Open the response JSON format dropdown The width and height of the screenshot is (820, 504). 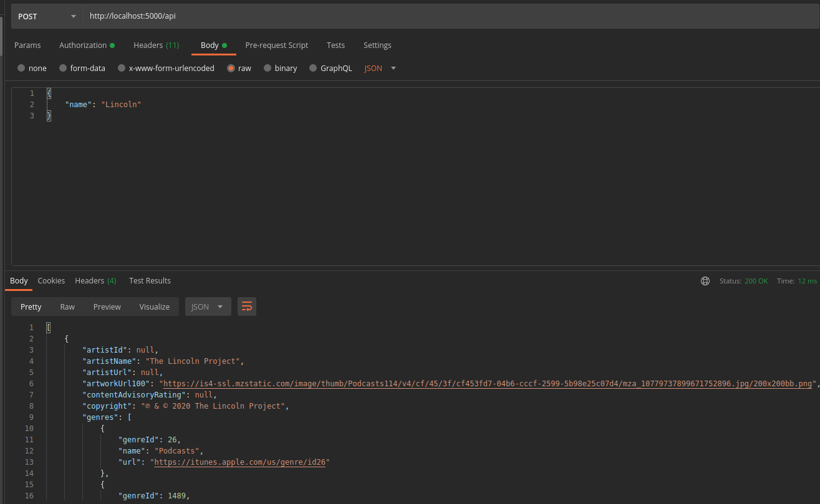pos(208,307)
